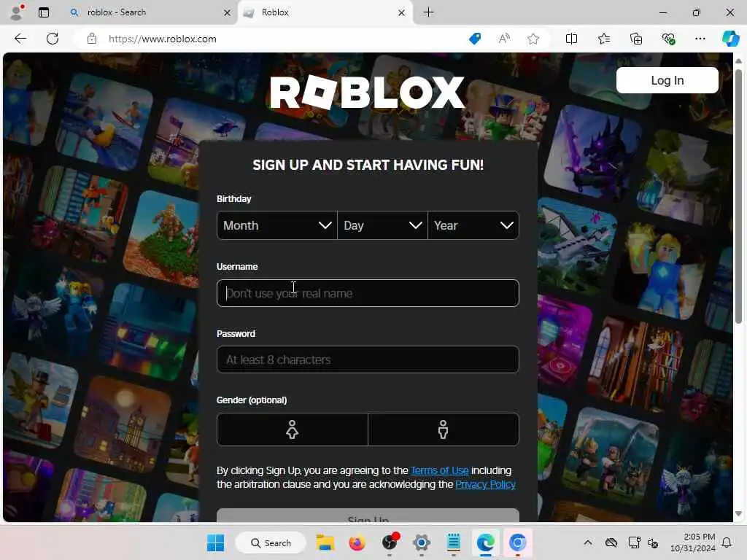Open the clock and date panel
Screen dimensions: 747x560
pyautogui.click(x=693, y=542)
